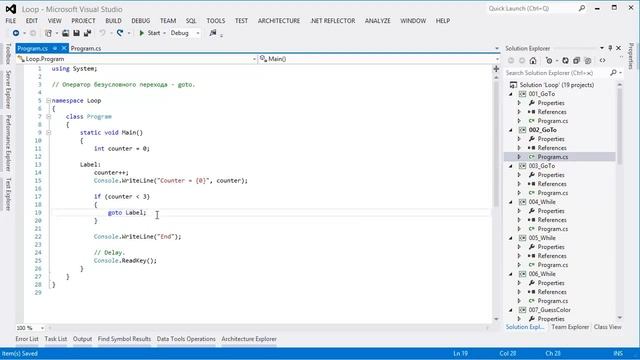
Task: Collapse the 001_GoTo project node
Action: click(511, 94)
